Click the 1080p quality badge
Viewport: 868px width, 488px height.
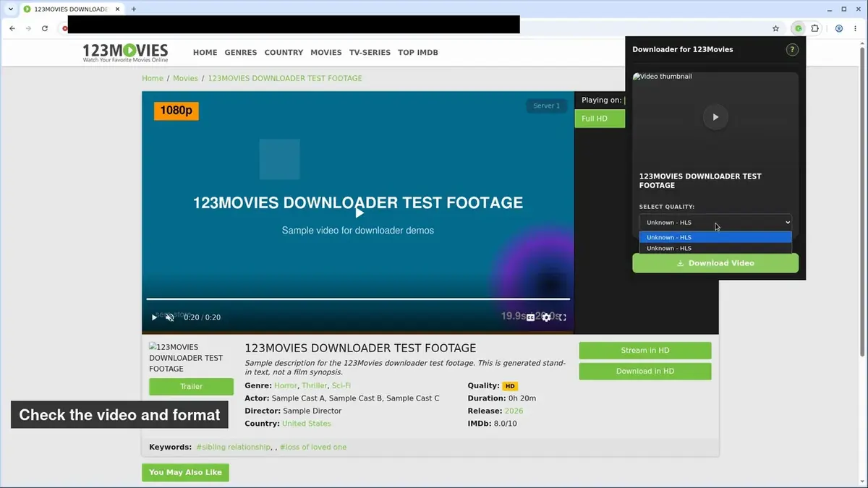pyautogui.click(x=176, y=111)
